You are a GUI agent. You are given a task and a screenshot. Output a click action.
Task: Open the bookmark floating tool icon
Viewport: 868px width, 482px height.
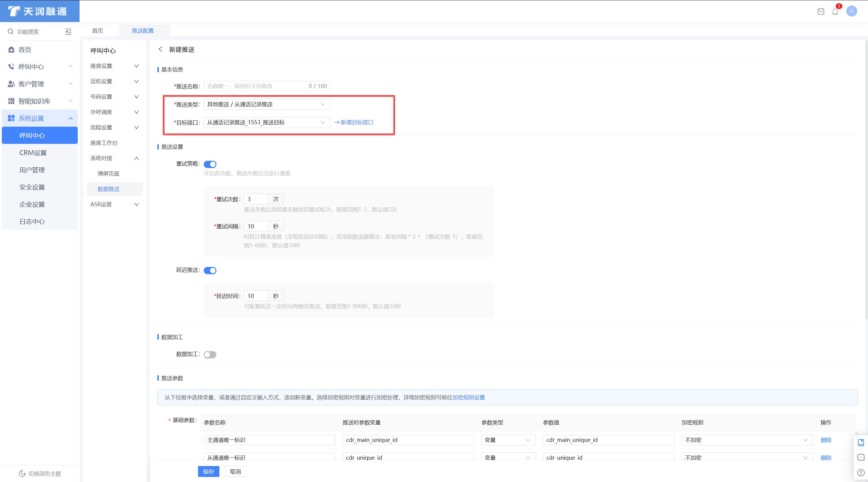860,442
